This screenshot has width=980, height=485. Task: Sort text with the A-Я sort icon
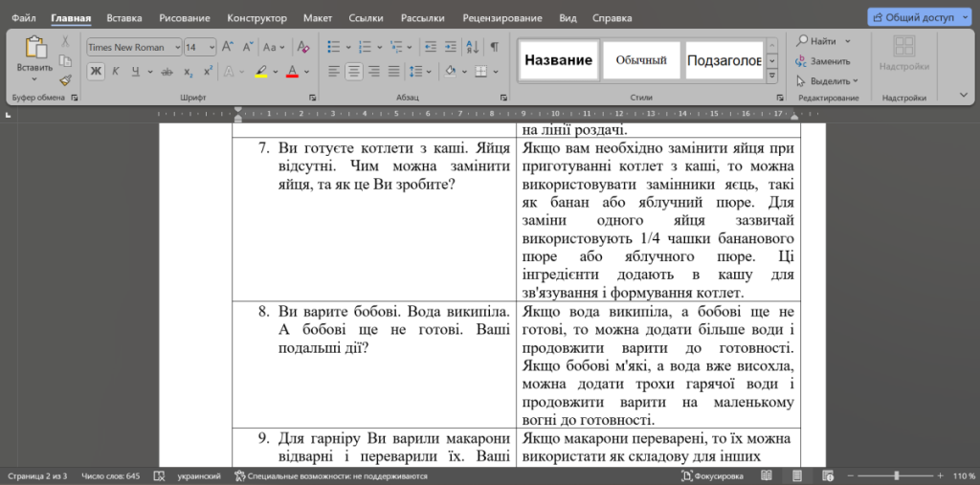pyautogui.click(x=473, y=47)
